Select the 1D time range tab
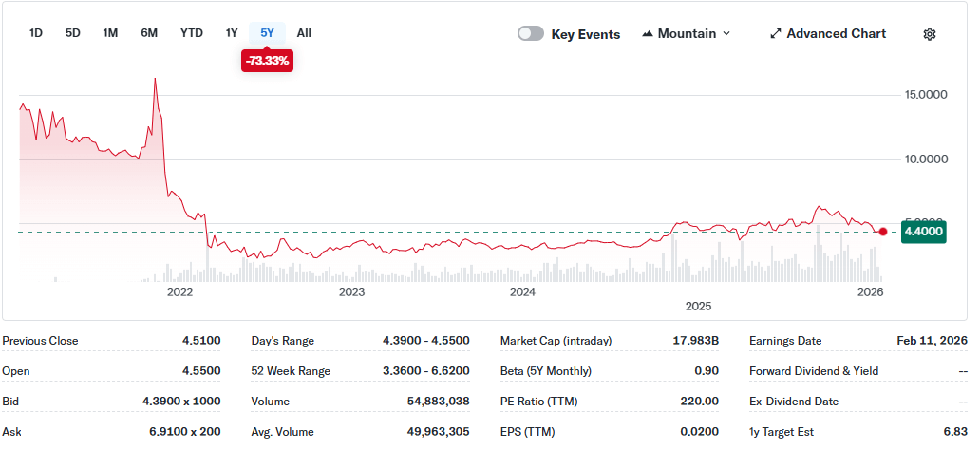 point(36,33)
